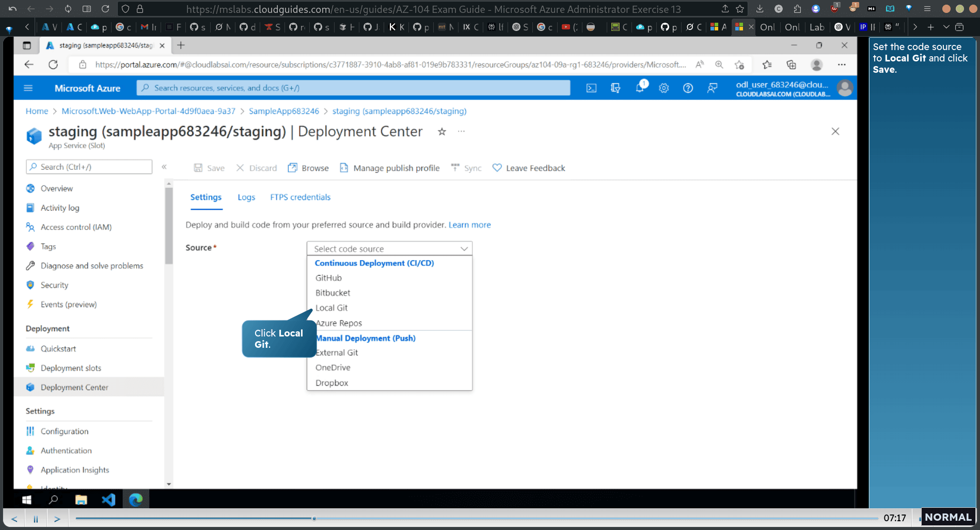Click Browse in the command bar

click(308, 168)
